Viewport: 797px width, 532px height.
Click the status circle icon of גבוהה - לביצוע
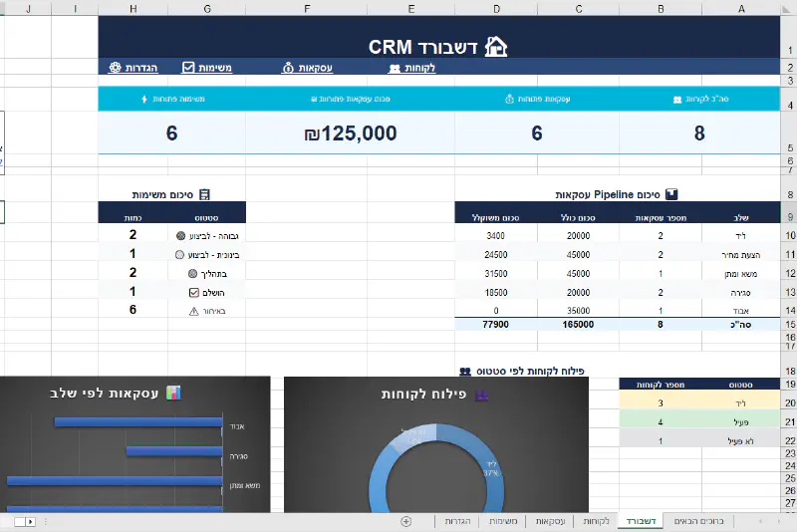point(180,236)
